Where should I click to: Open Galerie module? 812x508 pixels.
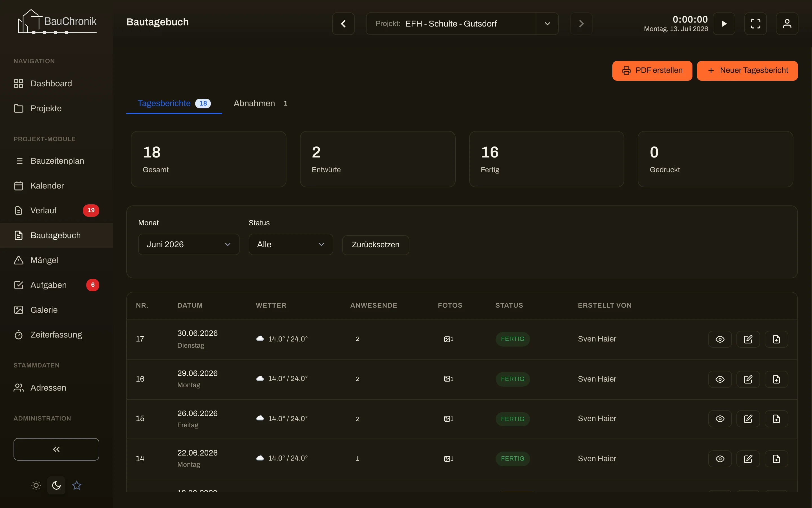click(56, 310)
